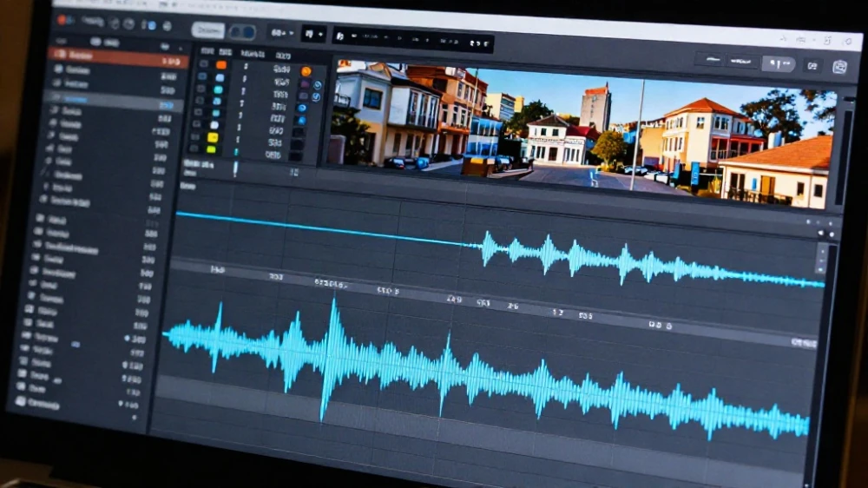Open the numeric dropdown beside the blue toggle
Screen dimensions: 868x488
pos(282,33)
